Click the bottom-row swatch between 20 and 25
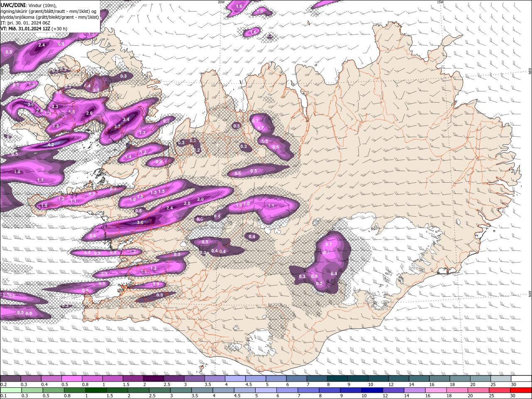 pyautogui.click(x=478, y=390)
